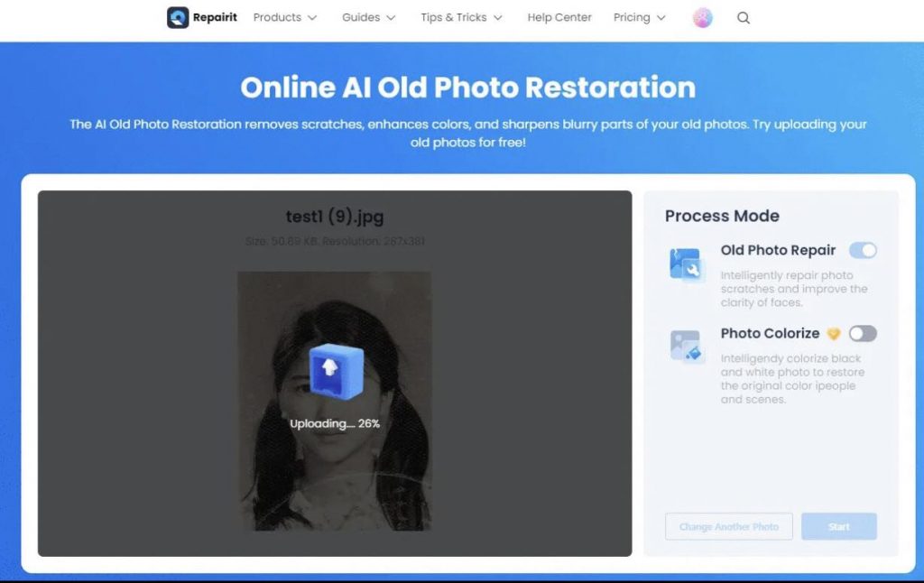The image size is (924, 583).
Task: Disable the Old Photo Repair toggle
Action: pos(863,251)
